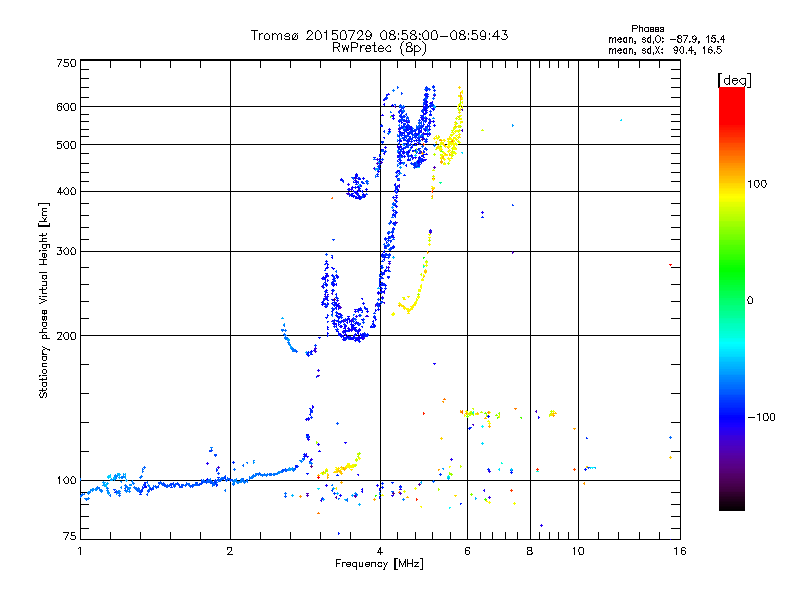Screen dimensions: 800x600
Task: Click the x-axis '10' tick label
Action: (578, 551)
